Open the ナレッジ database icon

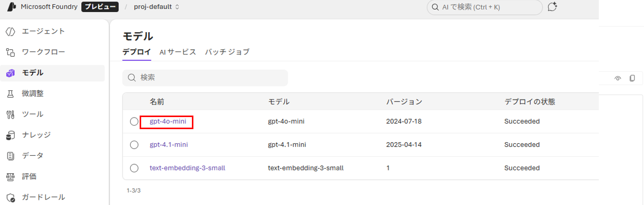(11, 135)
